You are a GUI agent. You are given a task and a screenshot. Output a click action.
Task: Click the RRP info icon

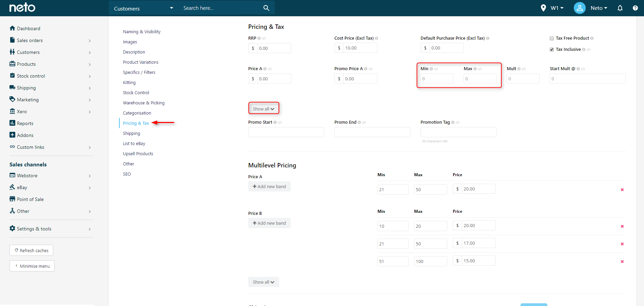pyautogui.click(x=259, y=38)
